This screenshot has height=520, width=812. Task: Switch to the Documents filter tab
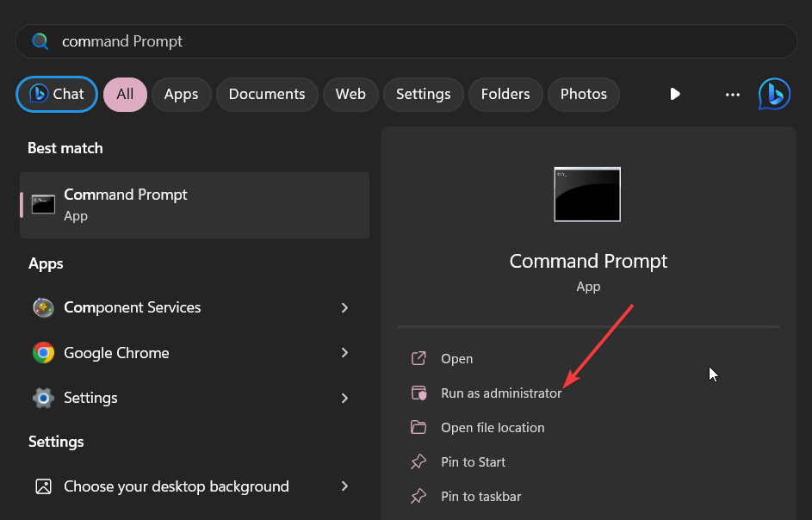(x=267, y=94)
